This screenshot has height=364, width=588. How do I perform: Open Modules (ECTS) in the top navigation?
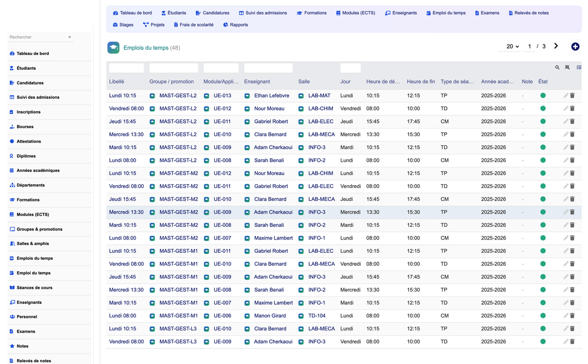point(355,13)
